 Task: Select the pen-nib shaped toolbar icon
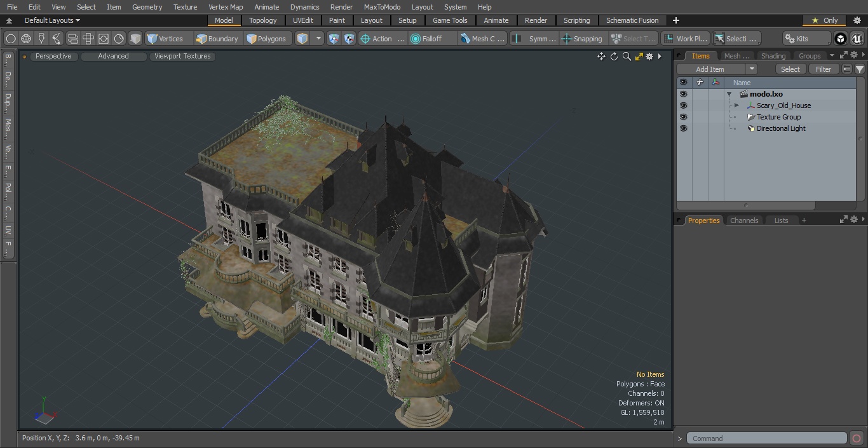[x=41, y=39]
